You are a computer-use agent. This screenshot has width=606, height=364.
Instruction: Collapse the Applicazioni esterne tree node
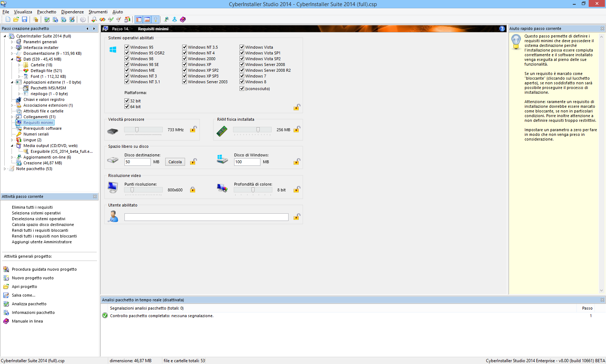12,82
